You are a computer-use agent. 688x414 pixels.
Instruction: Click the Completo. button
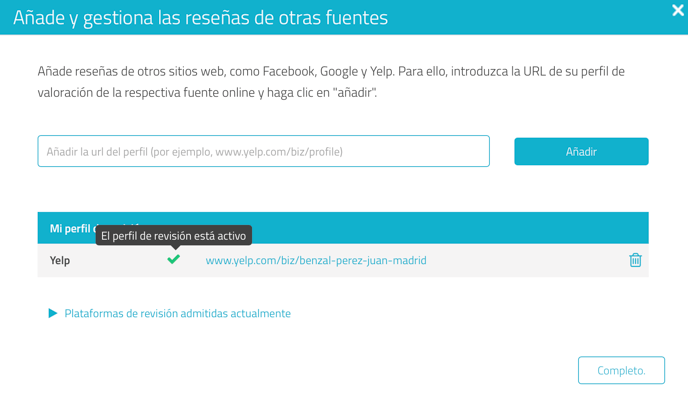click(x=621, y=370)
